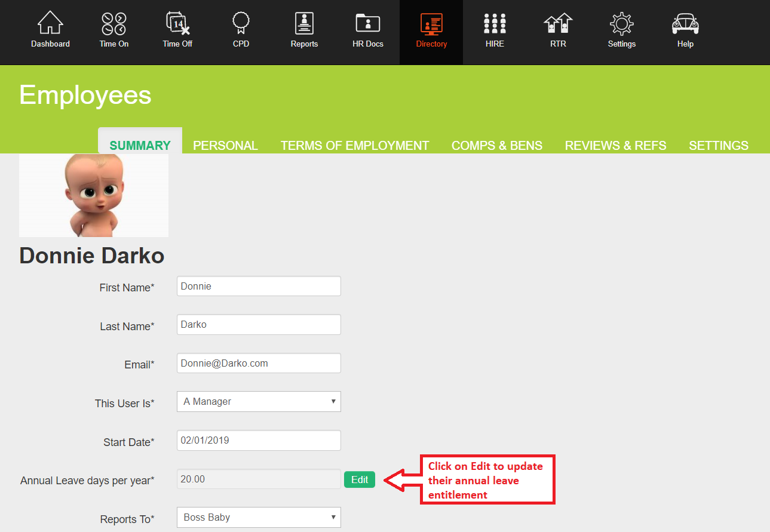Open the RTR arrows icon

pyautogui.click(x=558, y=24)
